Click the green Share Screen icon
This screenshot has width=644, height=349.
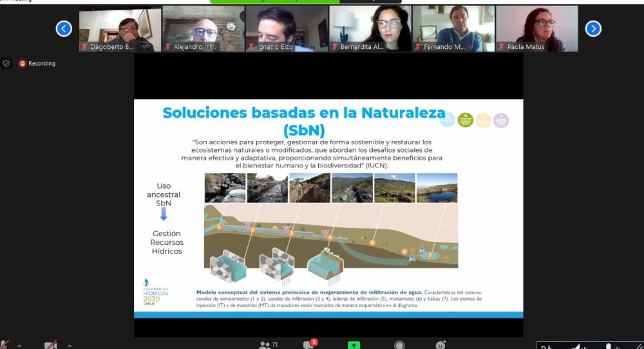[354, 345]
